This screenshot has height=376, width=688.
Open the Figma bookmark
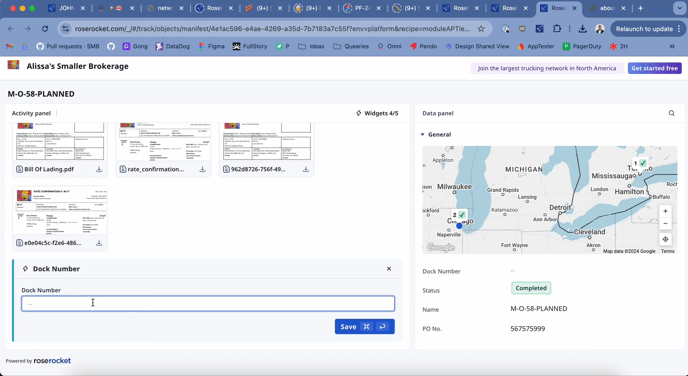pos(211,46)
